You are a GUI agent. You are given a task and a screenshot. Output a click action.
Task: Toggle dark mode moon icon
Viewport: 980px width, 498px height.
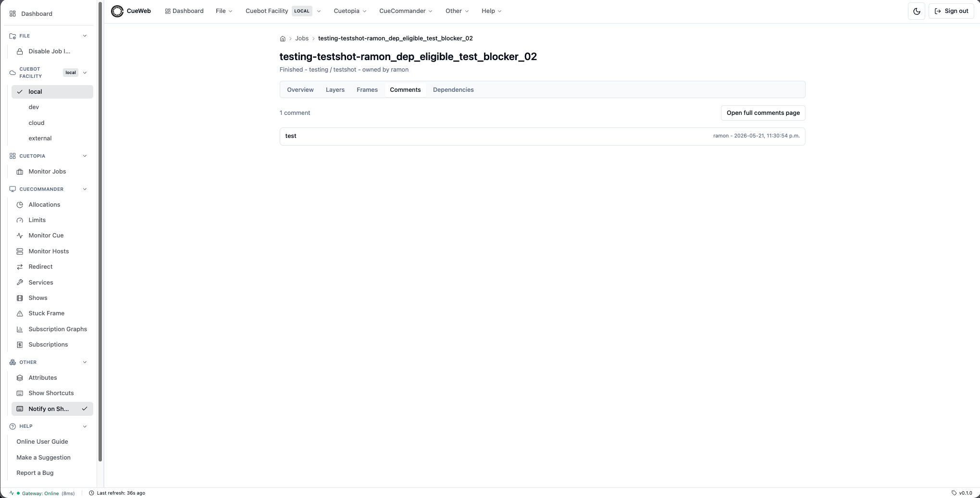pyautogui.click(x=917, y=11)
